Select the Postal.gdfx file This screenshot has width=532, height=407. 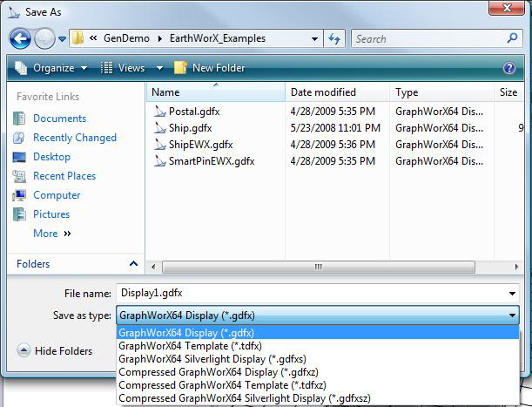click(x=193, y=112)
